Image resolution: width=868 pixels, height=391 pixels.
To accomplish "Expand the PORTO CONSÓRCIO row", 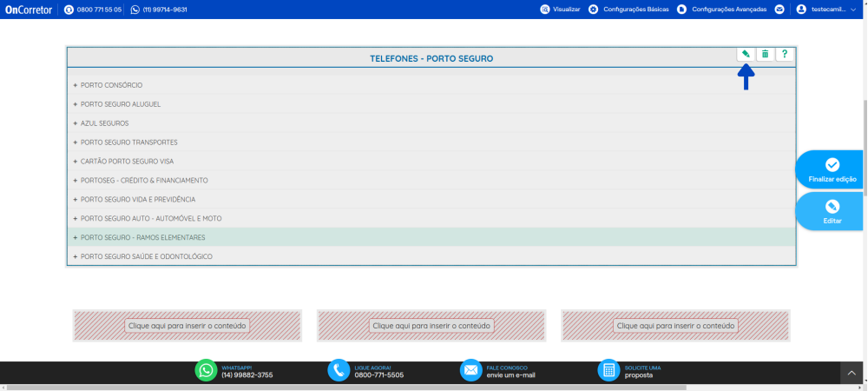I will [431, 85].
